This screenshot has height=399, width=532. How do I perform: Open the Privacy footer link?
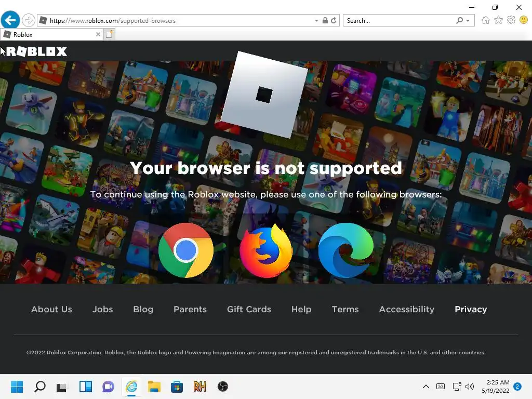point(471,309)
